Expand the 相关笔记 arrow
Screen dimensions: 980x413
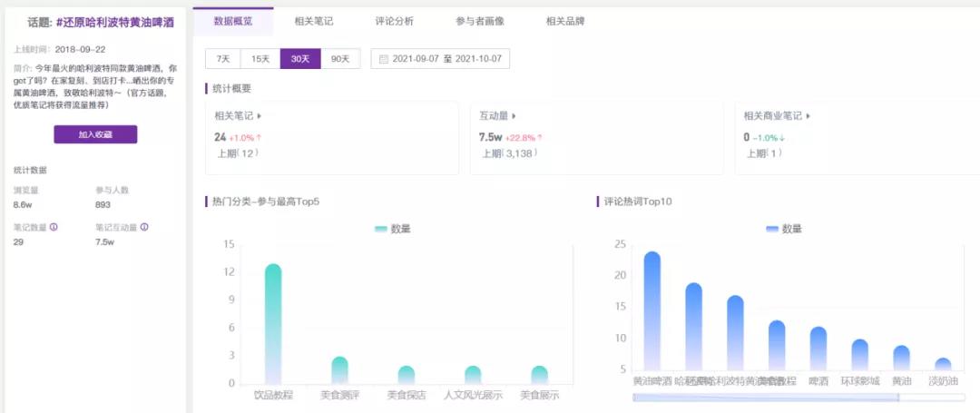point(260,115)
